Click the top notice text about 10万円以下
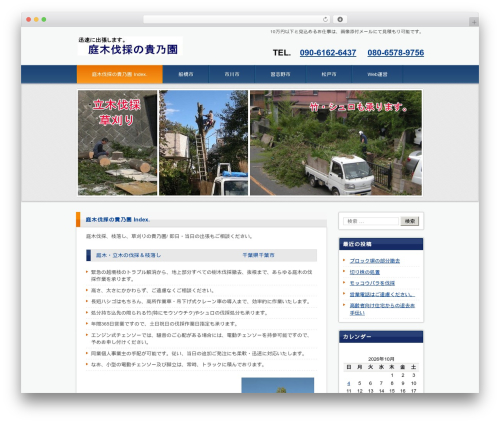 tap(346, 32)
